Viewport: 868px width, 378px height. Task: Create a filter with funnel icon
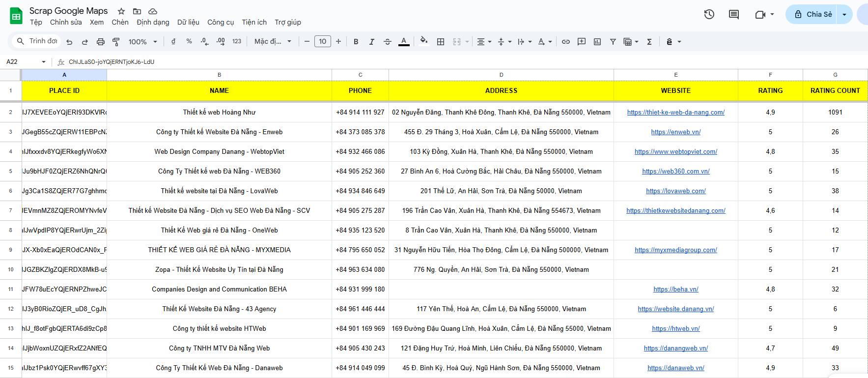click(613, 42)
